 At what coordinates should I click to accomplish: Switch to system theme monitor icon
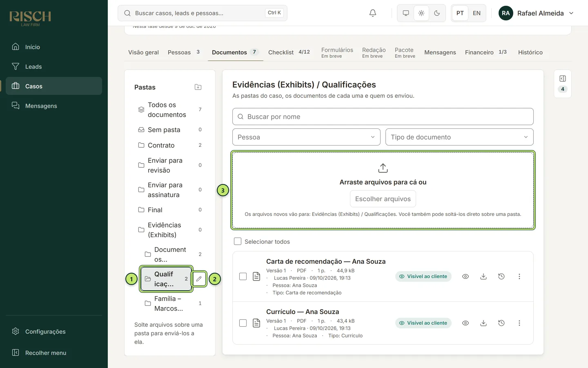(x=405, y=13)
